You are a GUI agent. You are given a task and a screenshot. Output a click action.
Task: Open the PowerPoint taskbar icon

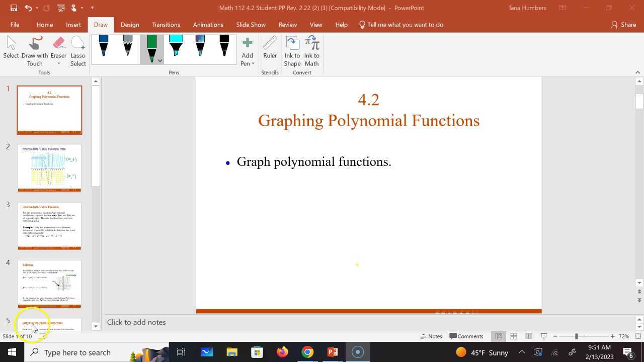pyautogui.click(x=333, y=352)
